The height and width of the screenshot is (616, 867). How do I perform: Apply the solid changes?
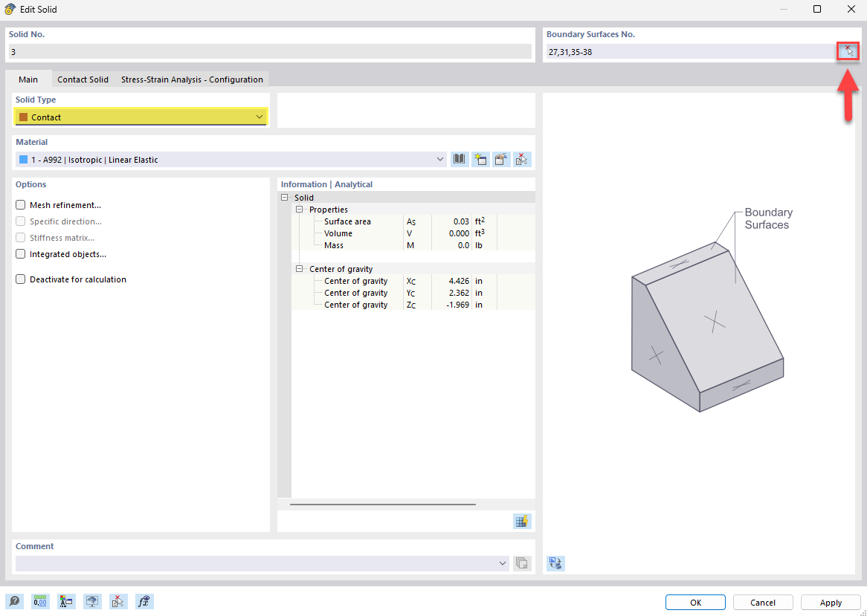coord(829,602)
